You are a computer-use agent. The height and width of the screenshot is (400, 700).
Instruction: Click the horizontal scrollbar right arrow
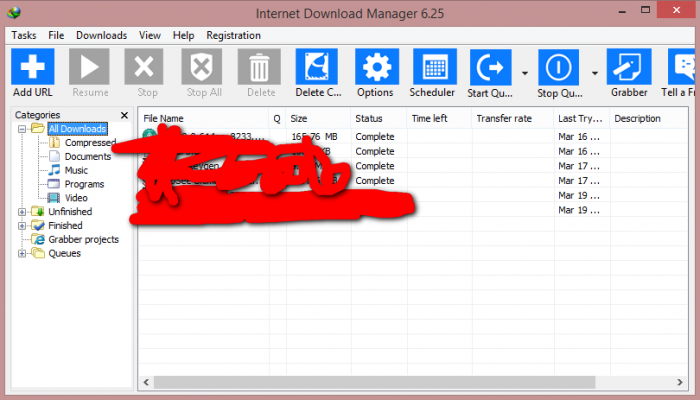pos(679,382)
